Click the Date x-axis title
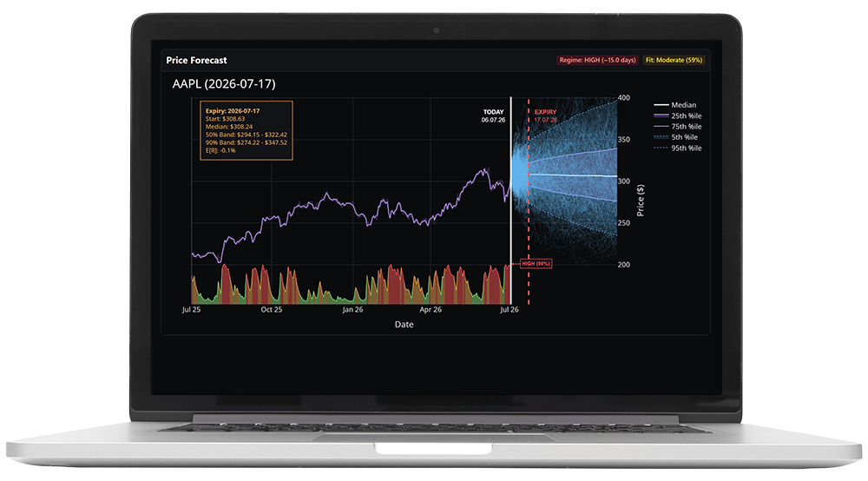The width and height of the screenshot is (868, 481). coord(404,325)
